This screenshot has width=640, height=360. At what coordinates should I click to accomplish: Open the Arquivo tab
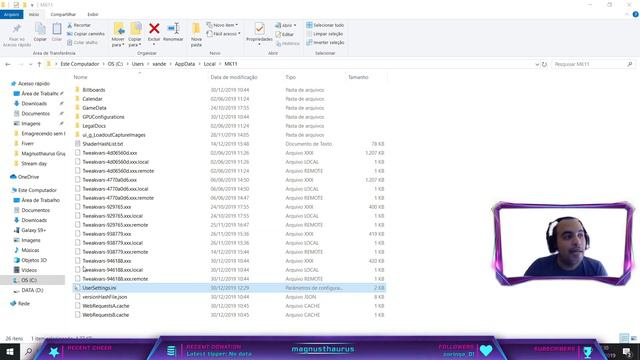(11, 14)
